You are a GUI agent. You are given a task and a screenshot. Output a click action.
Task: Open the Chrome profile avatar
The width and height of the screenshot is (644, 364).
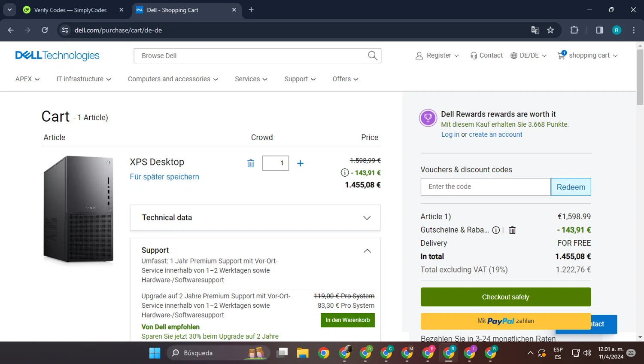click(x=617, y=30)
